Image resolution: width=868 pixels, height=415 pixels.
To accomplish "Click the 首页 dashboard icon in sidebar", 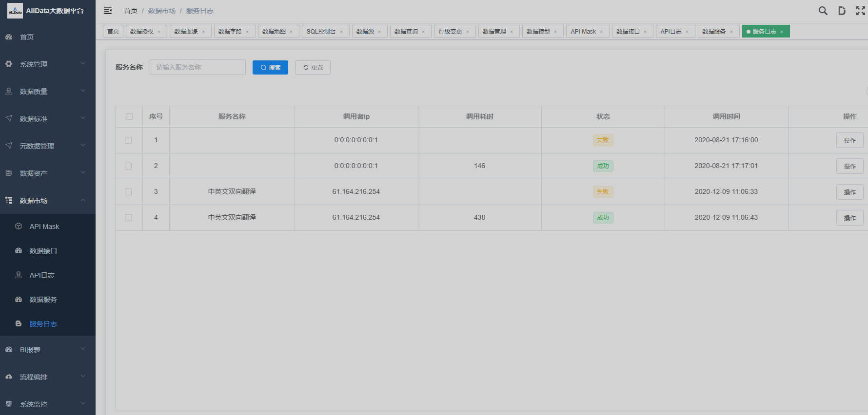I will point(9,37).
